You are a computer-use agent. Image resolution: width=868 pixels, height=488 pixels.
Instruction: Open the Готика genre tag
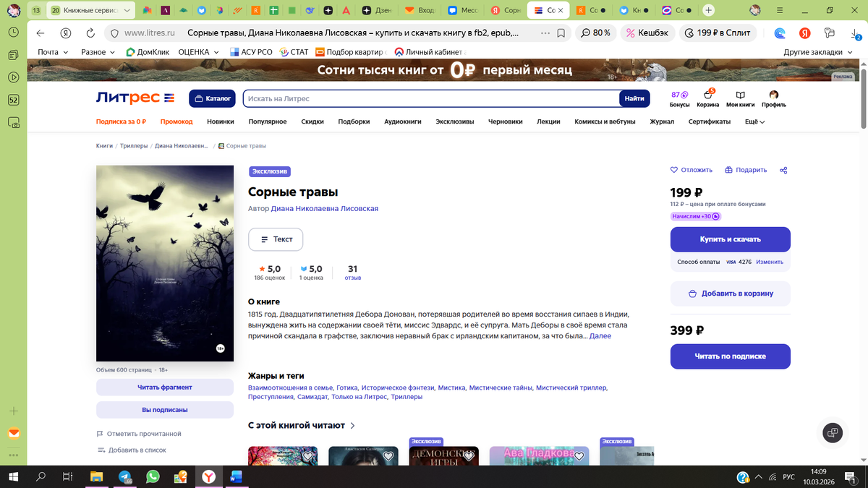coord(347,388)
